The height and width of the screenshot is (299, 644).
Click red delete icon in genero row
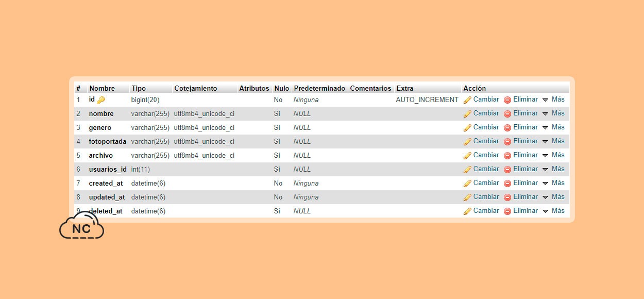coord(507,128)
